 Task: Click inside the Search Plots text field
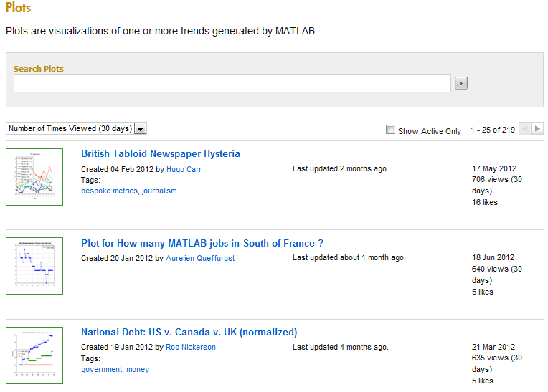(232, 83)
